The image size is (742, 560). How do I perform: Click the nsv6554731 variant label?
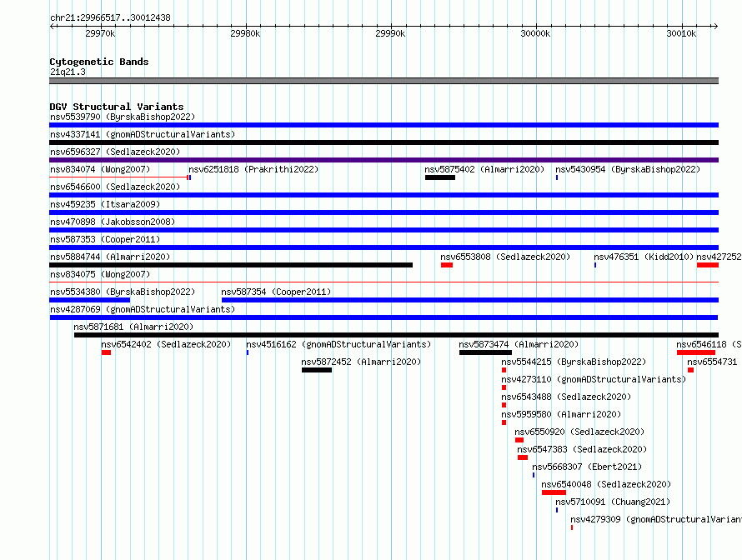pyautogui.click(x=712, y=362)
